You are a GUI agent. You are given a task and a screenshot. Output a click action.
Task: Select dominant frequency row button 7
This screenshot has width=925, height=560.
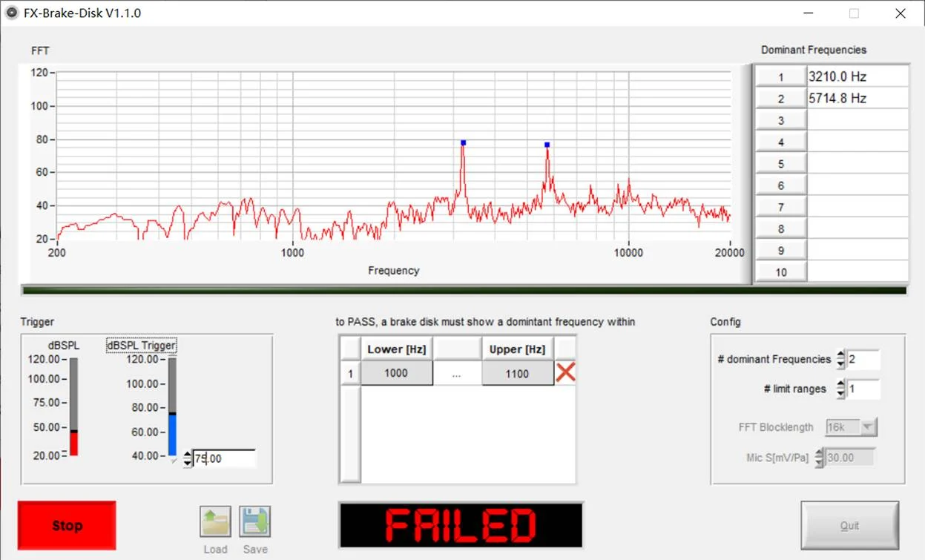tap(781, 207)
